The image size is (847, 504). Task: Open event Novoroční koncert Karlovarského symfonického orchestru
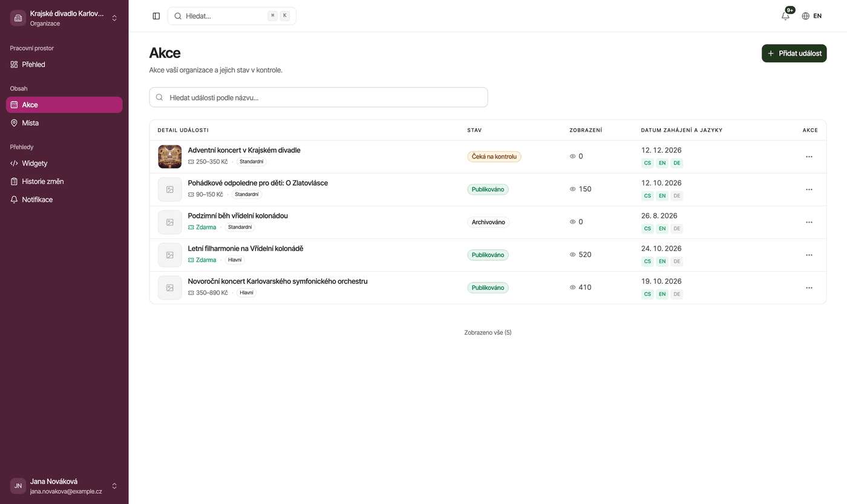278,281
